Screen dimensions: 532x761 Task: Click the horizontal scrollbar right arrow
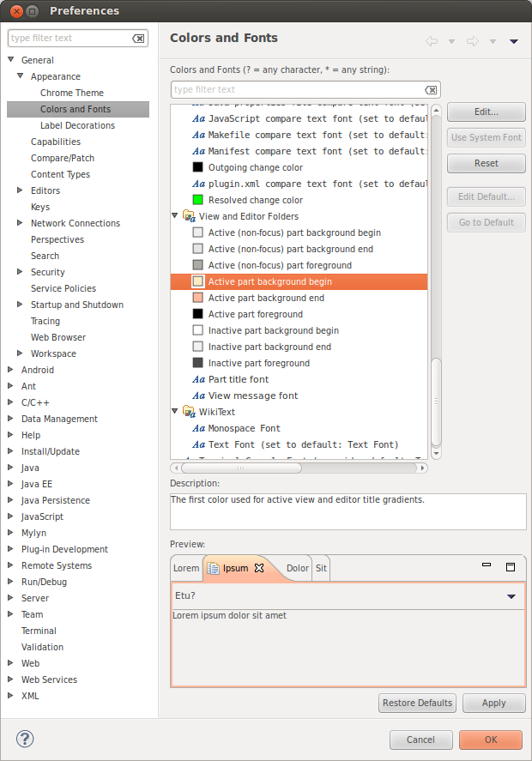pyautogui.click(x=422, y=468)
